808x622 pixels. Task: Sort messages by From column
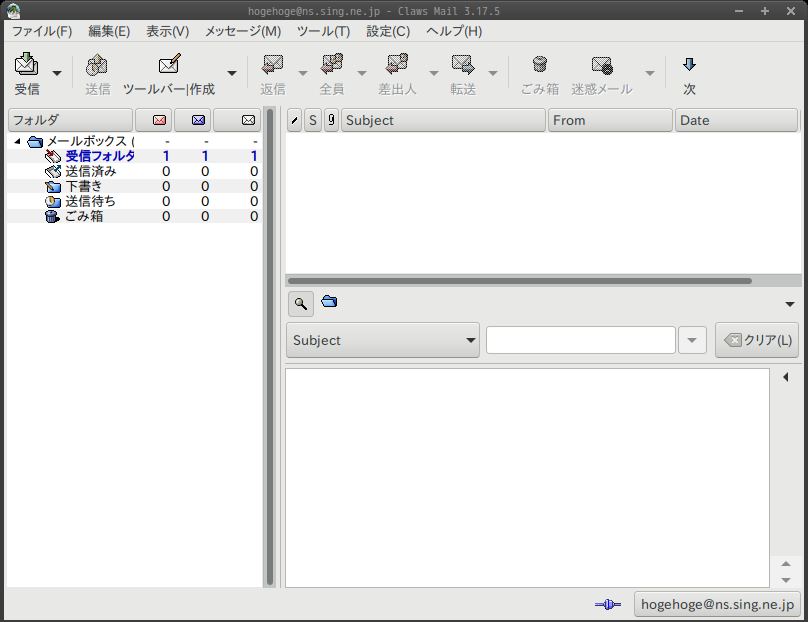click(x=610, y=120)
